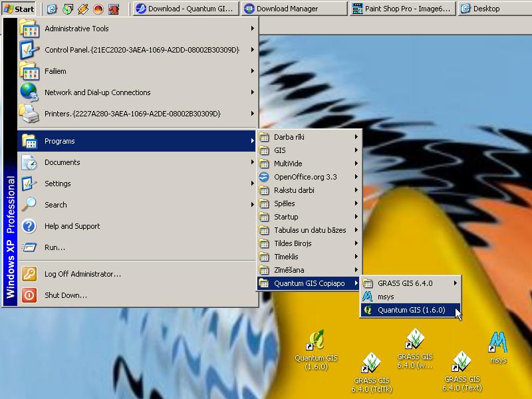This screenshot has height=399, width=532.
Task: Open the Rakstu darbi submenu
Action: point(309,190)
